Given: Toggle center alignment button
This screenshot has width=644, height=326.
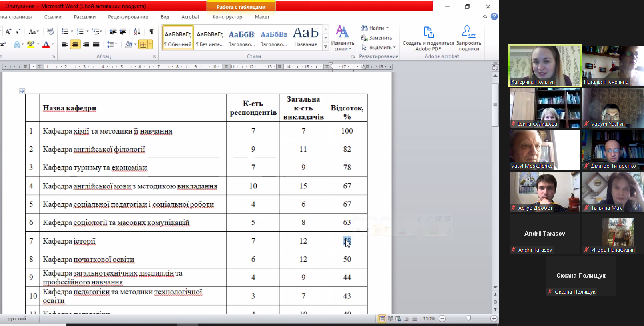Looking at the screenshot, I should tap(75, 44).
